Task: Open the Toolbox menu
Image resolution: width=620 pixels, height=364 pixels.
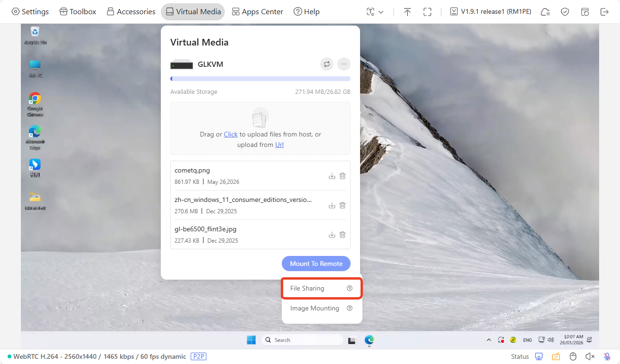Action: pos(78,11)
